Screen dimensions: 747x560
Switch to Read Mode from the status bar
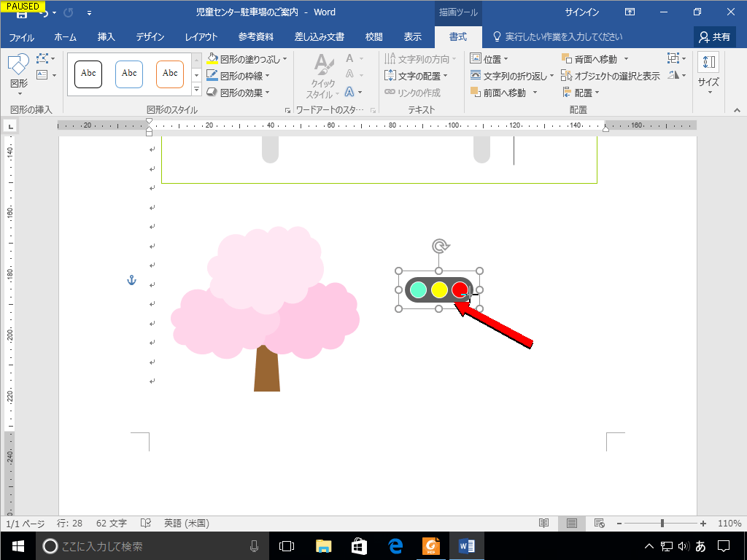point(543,523)
